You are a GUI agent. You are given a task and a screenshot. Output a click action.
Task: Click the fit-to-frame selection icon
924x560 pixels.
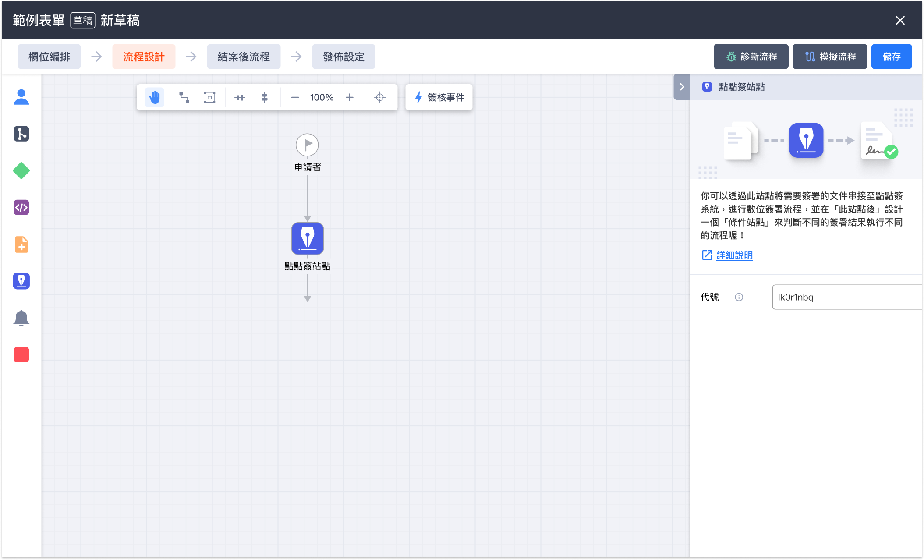coord(209,97)
